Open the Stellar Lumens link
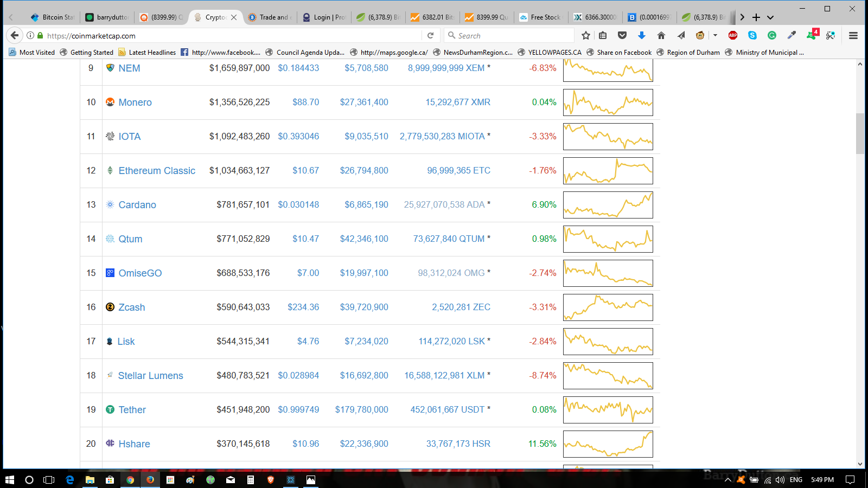 150,376
